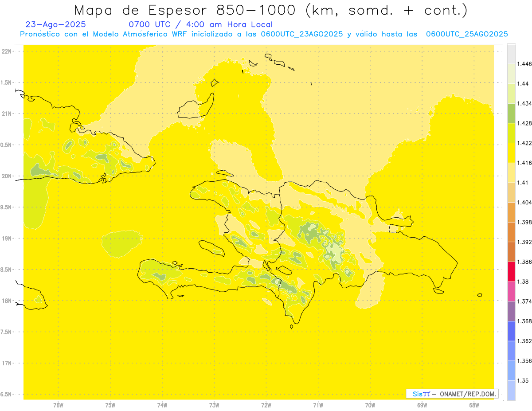The height and width of the screenshot is (411, 532).
Task: Click the legend value 1.44
Action: [x=523, y=84]
